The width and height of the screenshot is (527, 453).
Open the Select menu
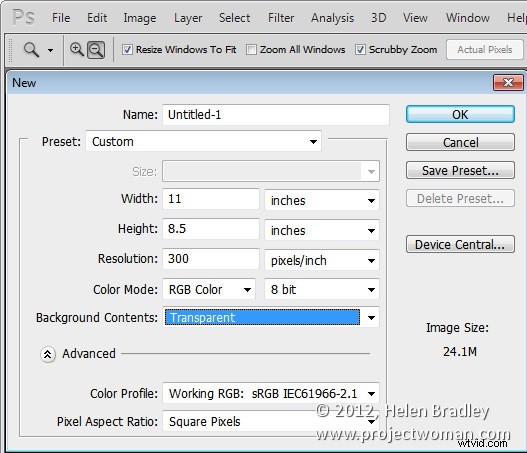[234, 18]
